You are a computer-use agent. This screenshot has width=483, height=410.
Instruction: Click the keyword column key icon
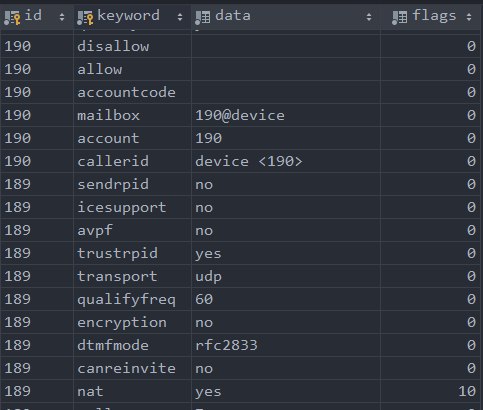(x=85, y=18)
